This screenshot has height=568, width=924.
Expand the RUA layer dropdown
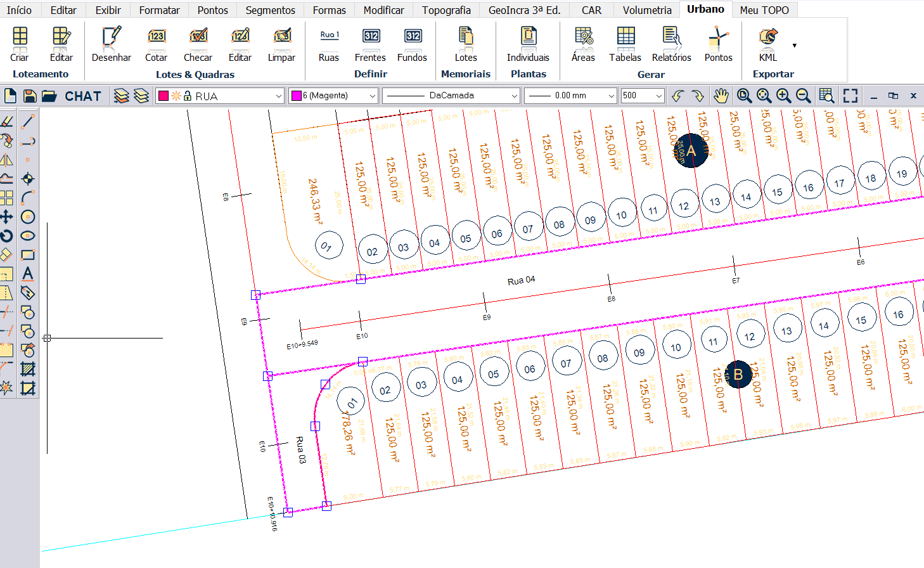click(x=278, y=96)
